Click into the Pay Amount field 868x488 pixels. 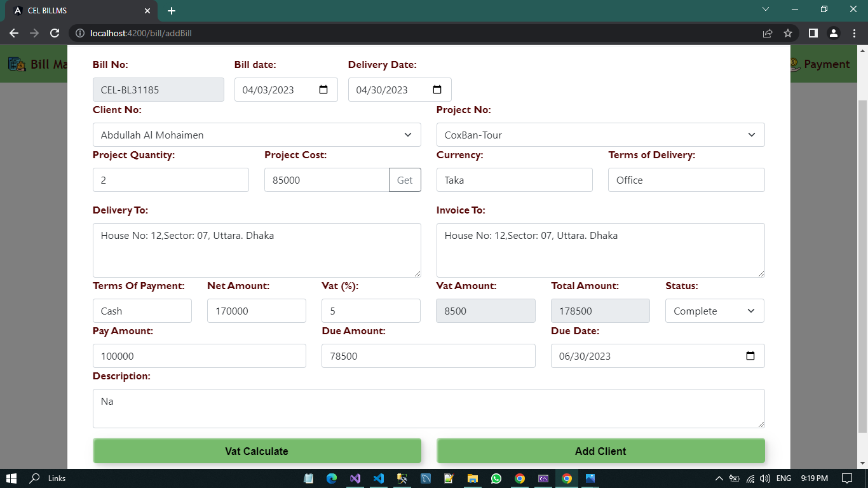click(x=199, y=356)
